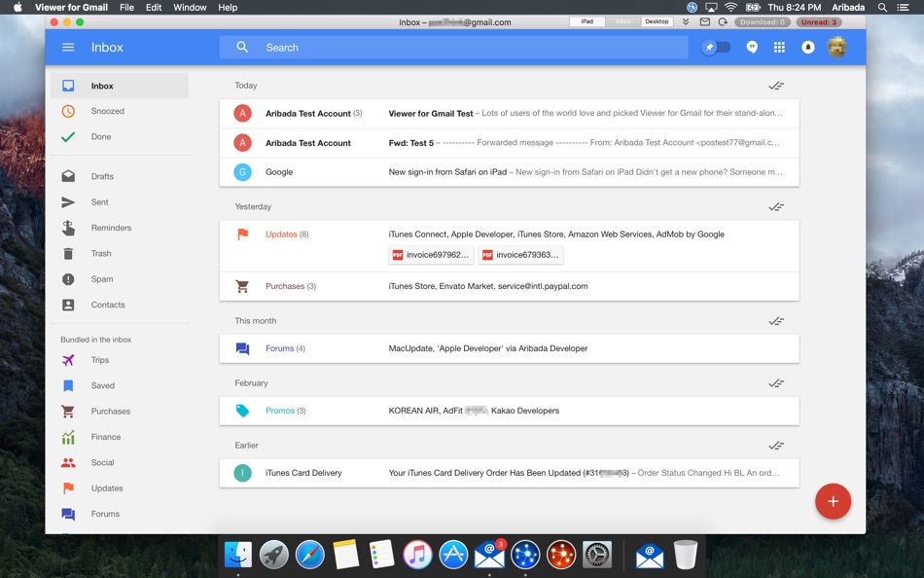
Task: Open the hamburger main menu
Action: [68, 47]
